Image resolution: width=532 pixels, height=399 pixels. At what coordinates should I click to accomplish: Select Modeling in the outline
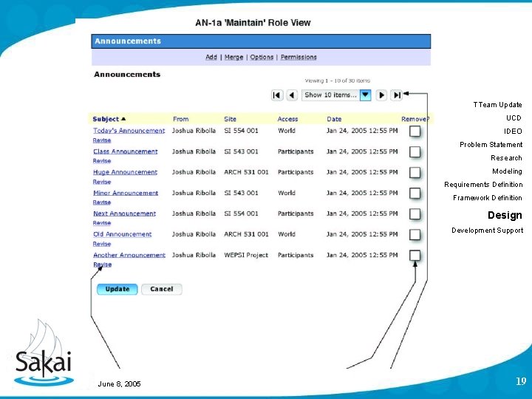point(507,171)
